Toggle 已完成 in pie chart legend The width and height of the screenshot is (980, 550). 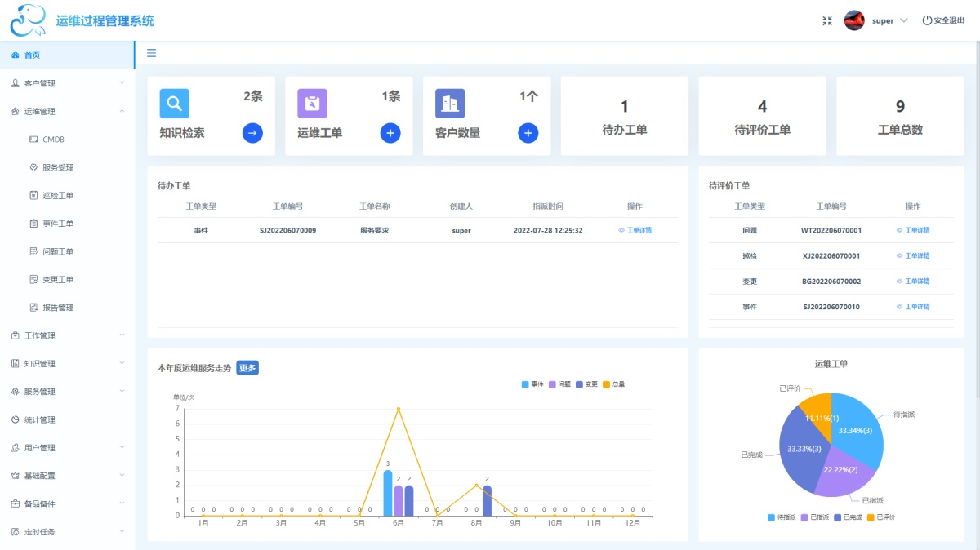click(849, 517)
